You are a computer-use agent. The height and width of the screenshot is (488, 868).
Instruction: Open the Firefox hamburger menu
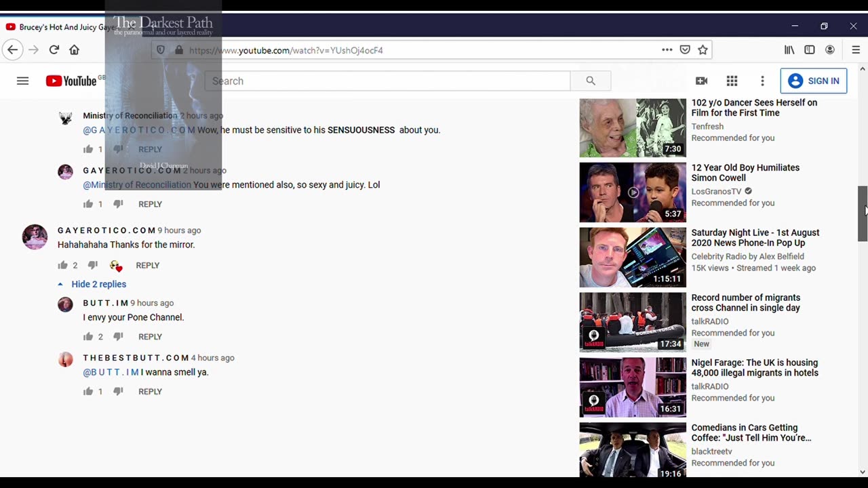tap(856, 49)
